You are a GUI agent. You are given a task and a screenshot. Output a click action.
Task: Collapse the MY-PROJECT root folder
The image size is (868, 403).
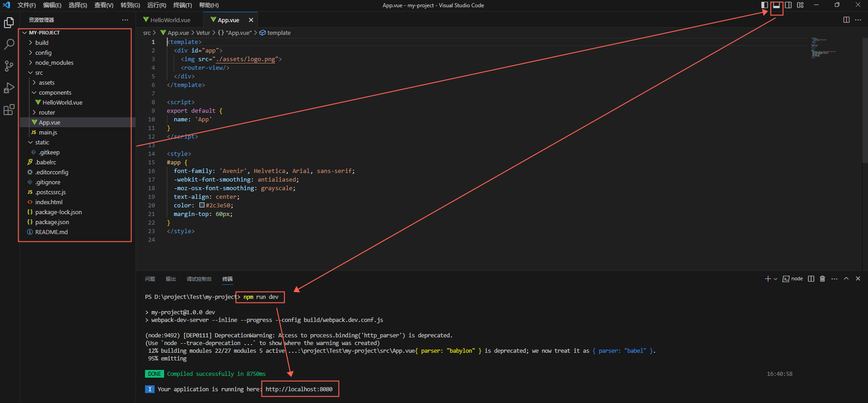77,33
